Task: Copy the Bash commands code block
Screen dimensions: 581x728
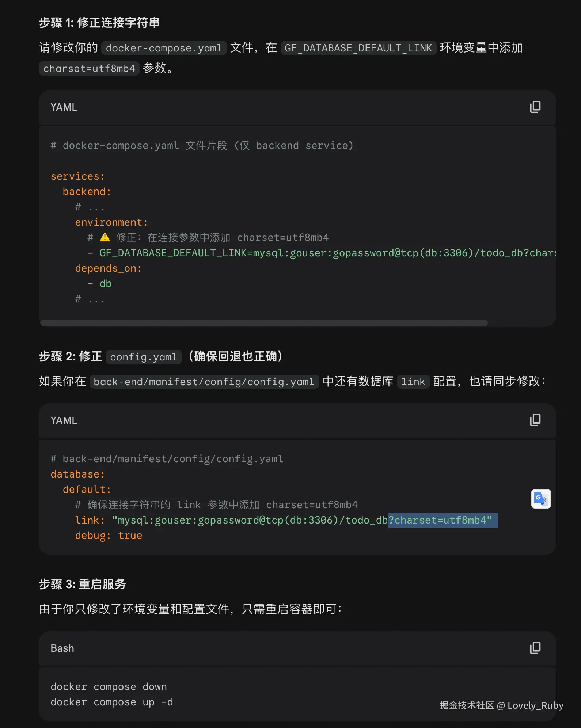Action: 535,648
